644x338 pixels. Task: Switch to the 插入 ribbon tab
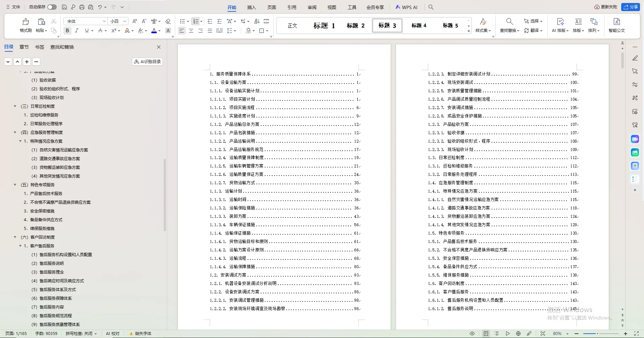251,7
